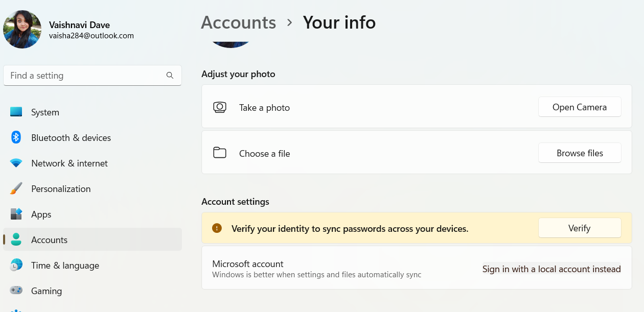The image size is (644, 312).
Task: Click the orange warning icon in banner
Action: [x=217, y=228]
